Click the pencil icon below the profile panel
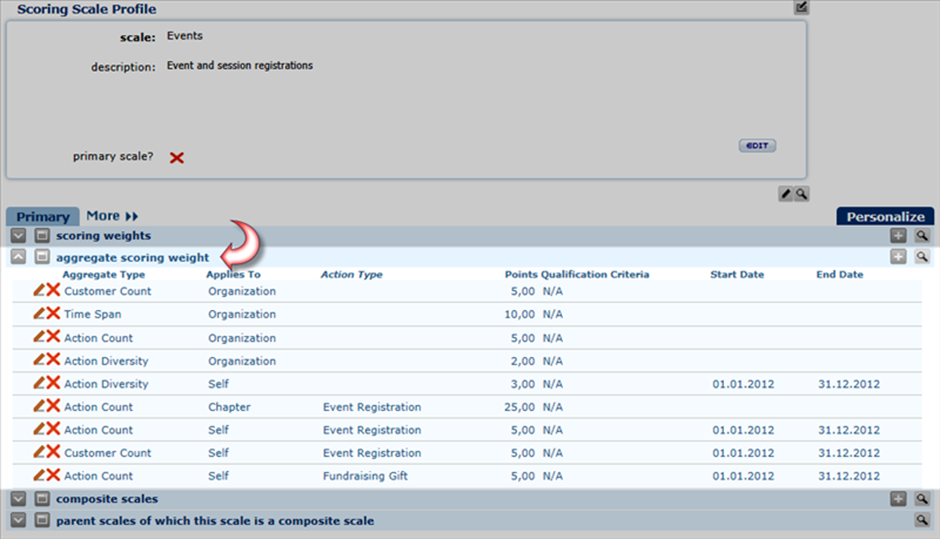Viewport: 940px width, 539px height. pos(786,194)
